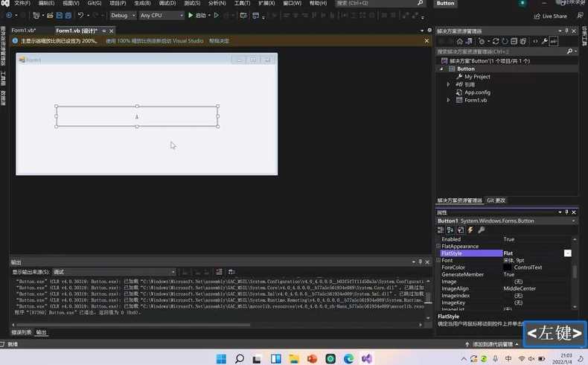
Task: Open the FlatStyle value dropdown
Action: coord(568,253)
